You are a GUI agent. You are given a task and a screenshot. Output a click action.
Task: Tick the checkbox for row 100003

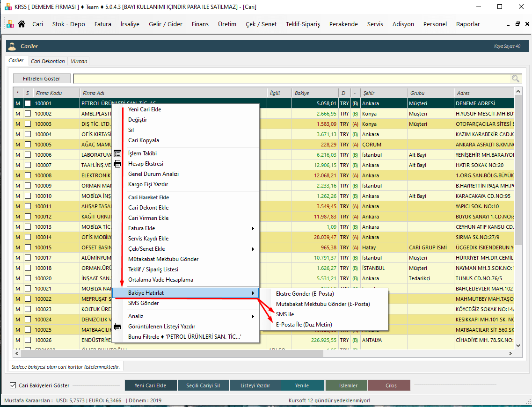click(x=28, y=124)
